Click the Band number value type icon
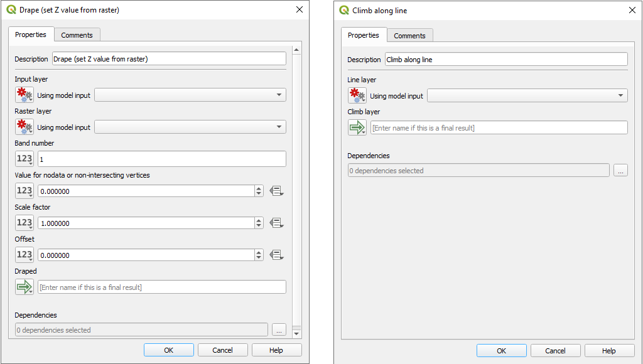This screenshot has height=364, width=643. click(24, 159)
